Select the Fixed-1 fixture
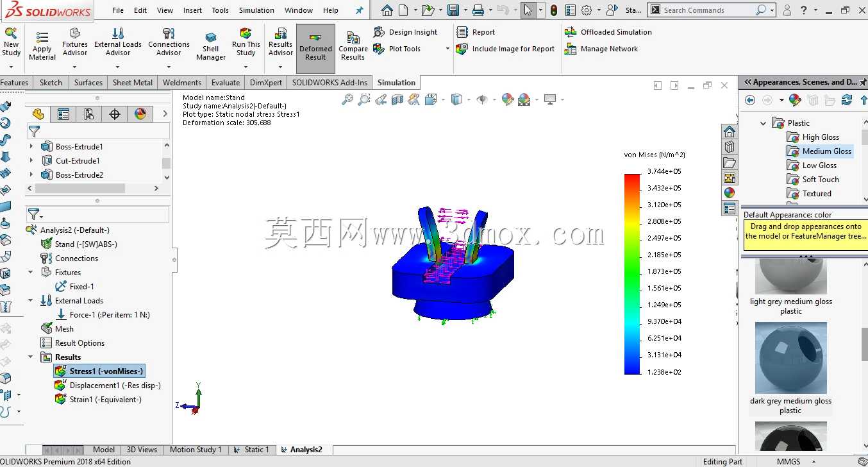The width and height of the screenshot is (868, 467). pos(75,286)
